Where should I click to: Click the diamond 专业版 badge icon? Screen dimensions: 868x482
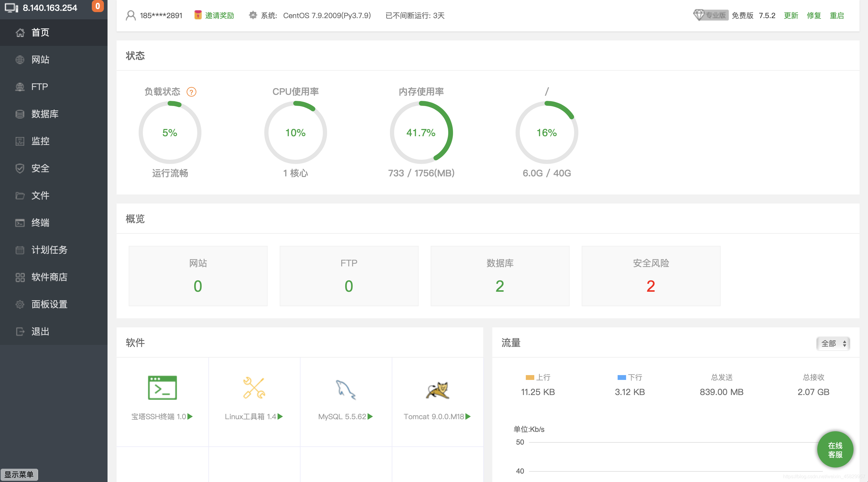pyautogui.click(x=710, y=15)
